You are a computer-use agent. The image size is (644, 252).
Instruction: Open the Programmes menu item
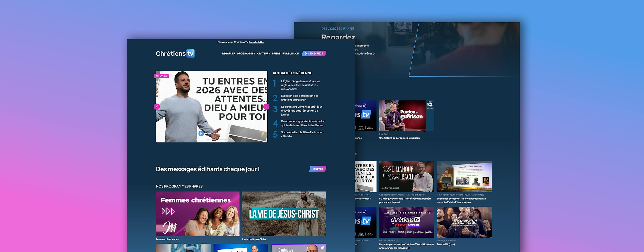click(x=246, y=54)
